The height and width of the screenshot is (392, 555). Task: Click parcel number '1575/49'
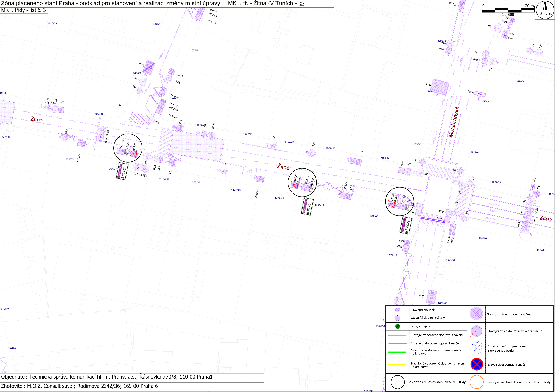click(x=496, y=182)
